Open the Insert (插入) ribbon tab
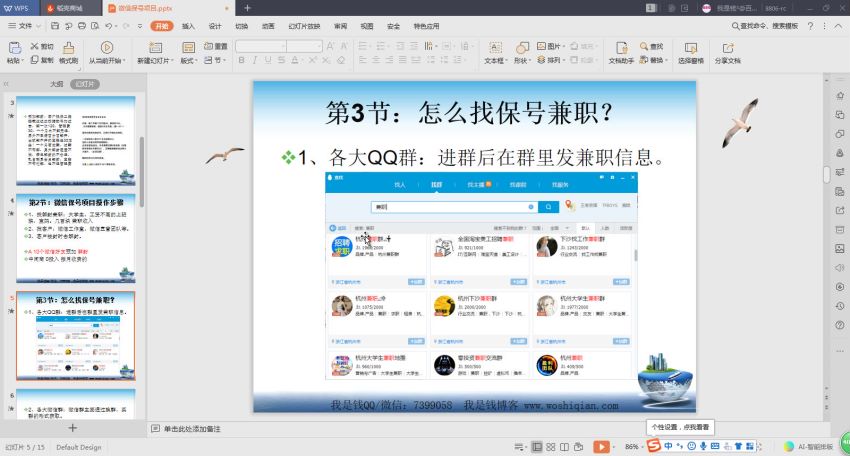 [x=188, y=26]
